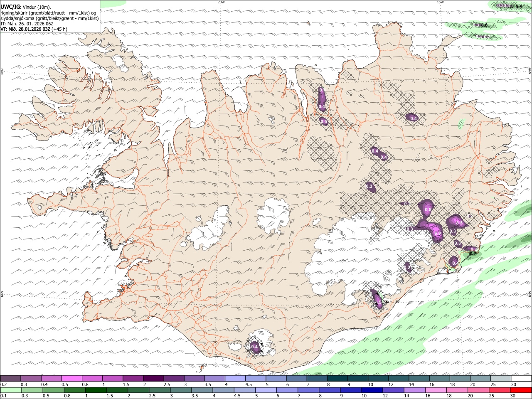
Task: Click the 20W longitude label
Action: (x=221, y=2)
